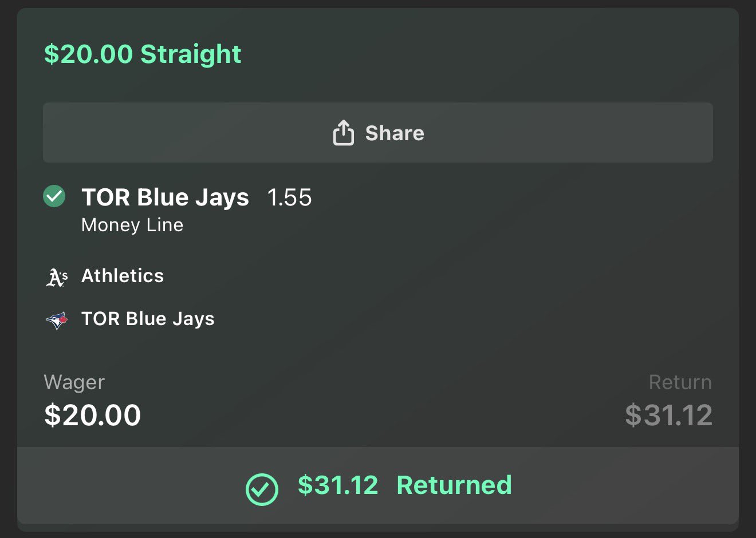Click the Returned status text
The height and width of the screenshot is (538, 756).
[454, 485]
